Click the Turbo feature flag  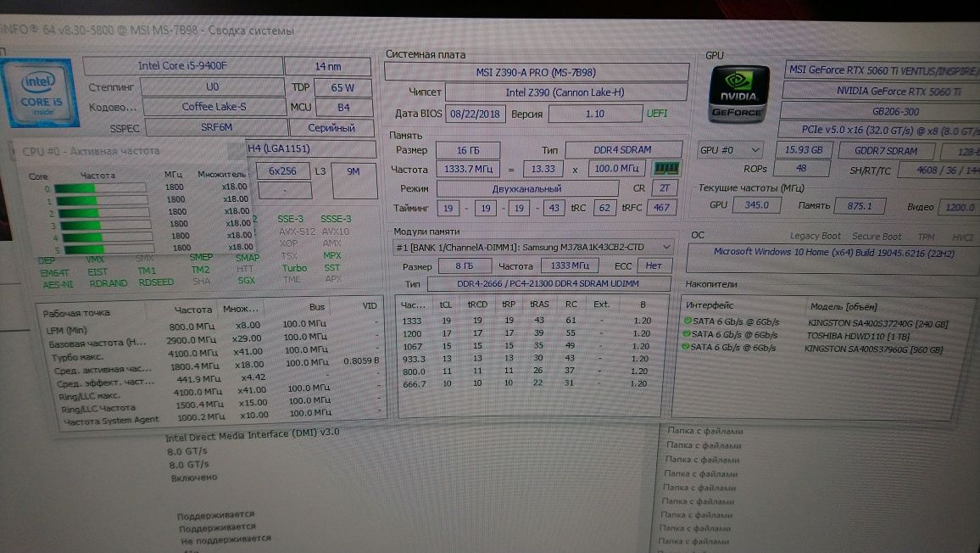click(x=294, y=268)
